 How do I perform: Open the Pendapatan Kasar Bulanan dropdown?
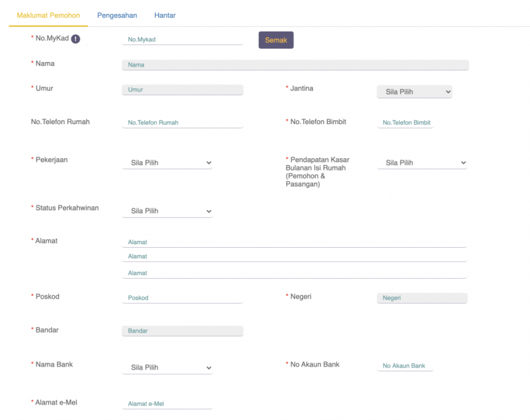[x=422, y=163]
